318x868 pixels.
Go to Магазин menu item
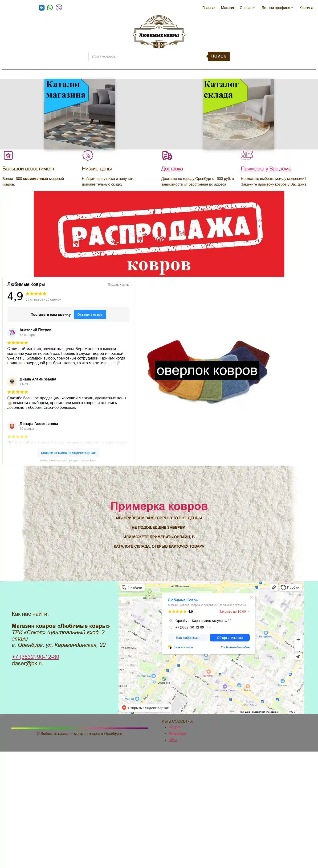[x=228, y=8]
